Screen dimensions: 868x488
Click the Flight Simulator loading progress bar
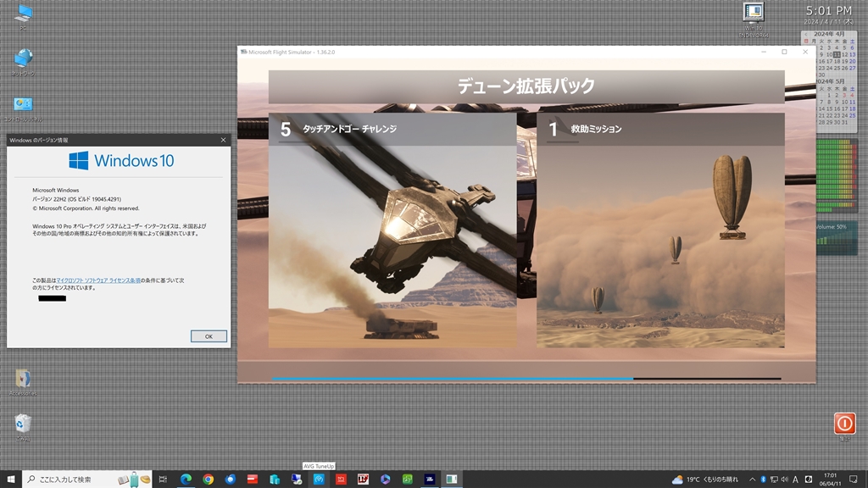526,379
